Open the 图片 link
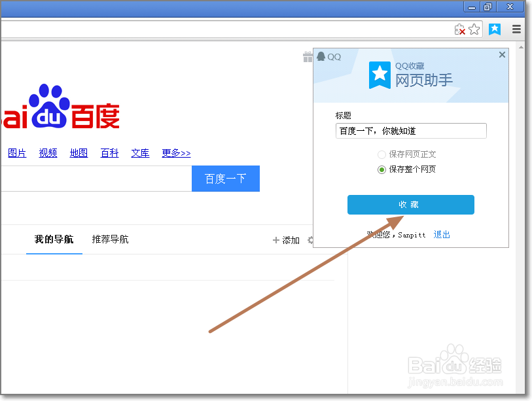This screenshot has height=401, width=532. point(17,153)
